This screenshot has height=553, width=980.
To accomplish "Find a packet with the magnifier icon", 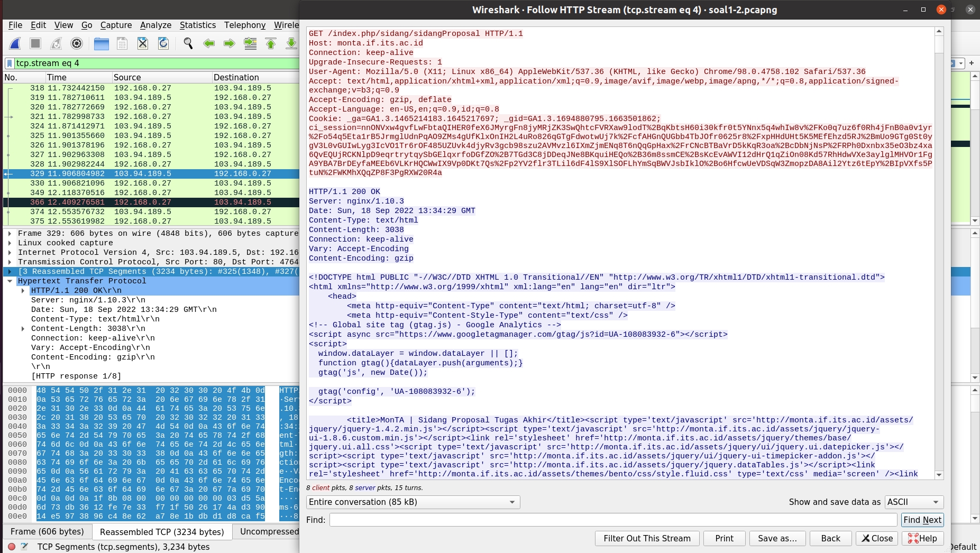I will (188, 43).
